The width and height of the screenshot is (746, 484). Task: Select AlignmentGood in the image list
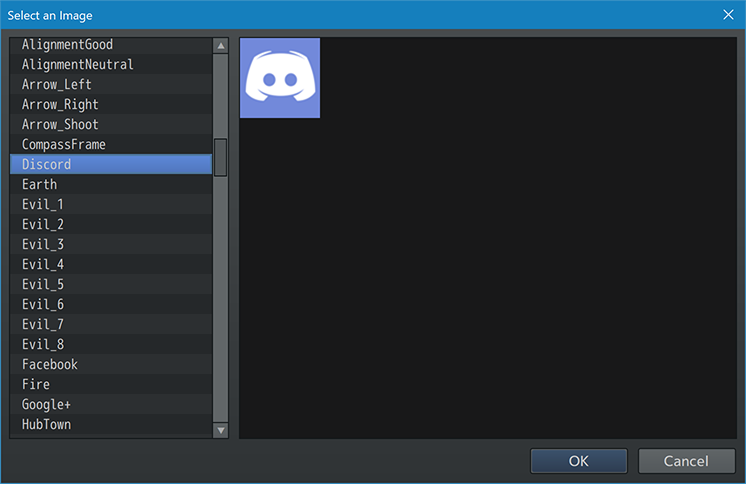click(x=111, y=45)
